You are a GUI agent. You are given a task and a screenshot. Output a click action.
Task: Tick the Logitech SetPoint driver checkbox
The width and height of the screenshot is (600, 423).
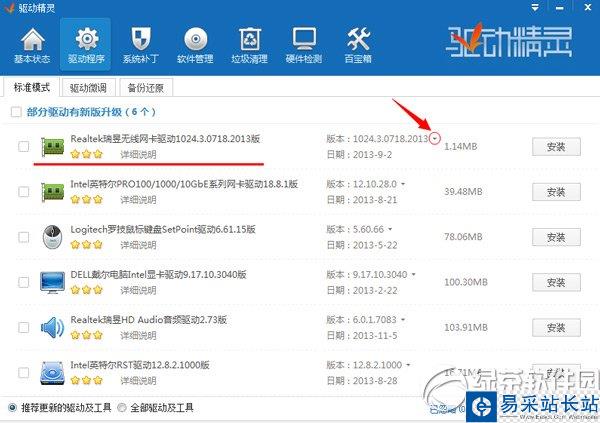coord(24,237)
